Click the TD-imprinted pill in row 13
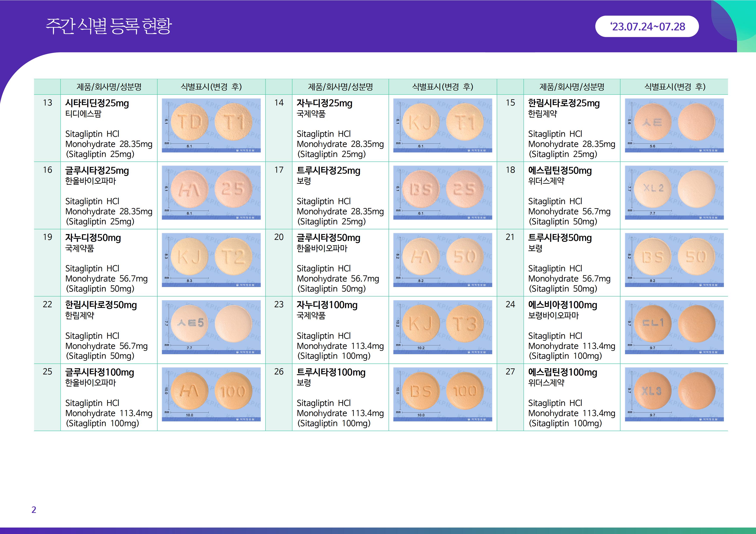 pos(189,122)
